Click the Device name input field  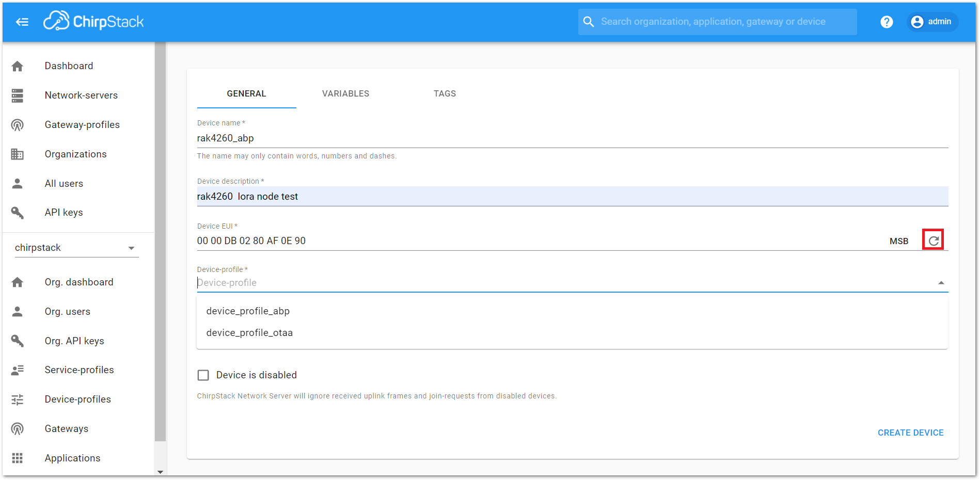tap(572, 138)
